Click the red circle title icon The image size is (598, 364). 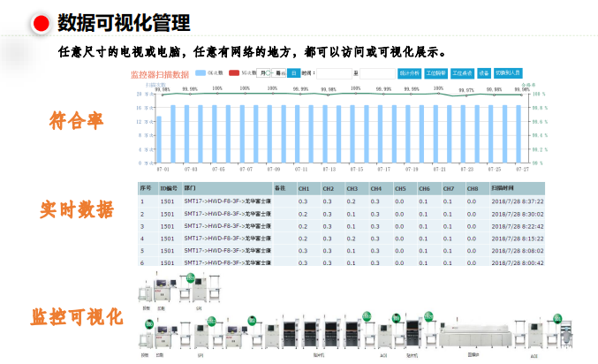tap(41, 23)
